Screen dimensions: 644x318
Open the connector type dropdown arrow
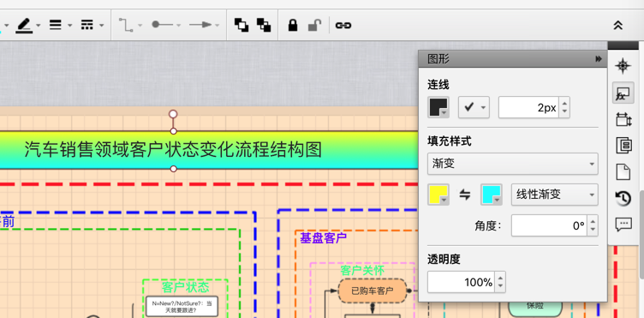[x=140, y=26]
